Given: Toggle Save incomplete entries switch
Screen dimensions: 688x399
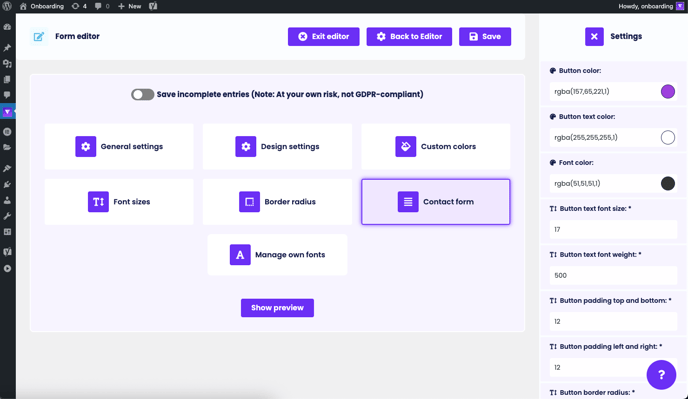Looking at the screenshot, I should (143, 94).
